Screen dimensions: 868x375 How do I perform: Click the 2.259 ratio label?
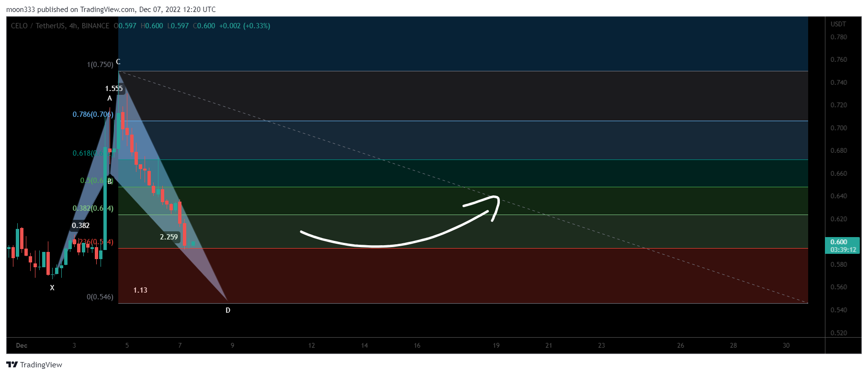click(169, 237)
